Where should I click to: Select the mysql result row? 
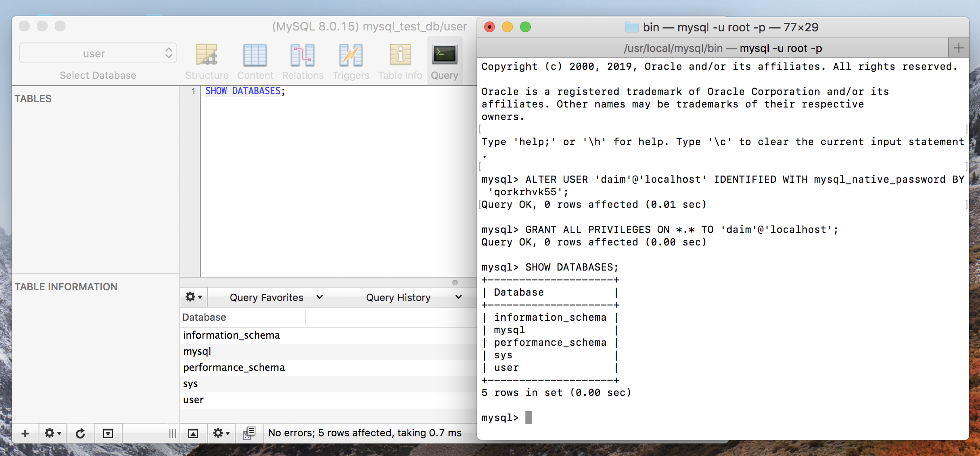pyautogui.click(x=328, y=351)
